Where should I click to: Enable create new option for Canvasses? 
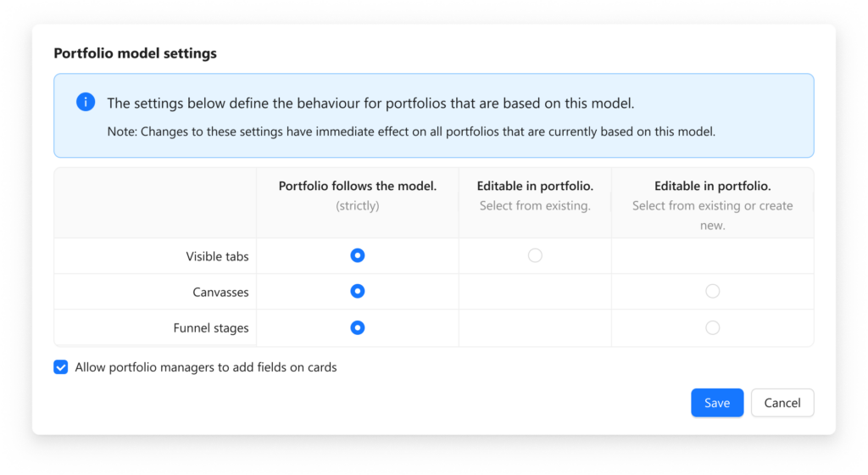712,291
